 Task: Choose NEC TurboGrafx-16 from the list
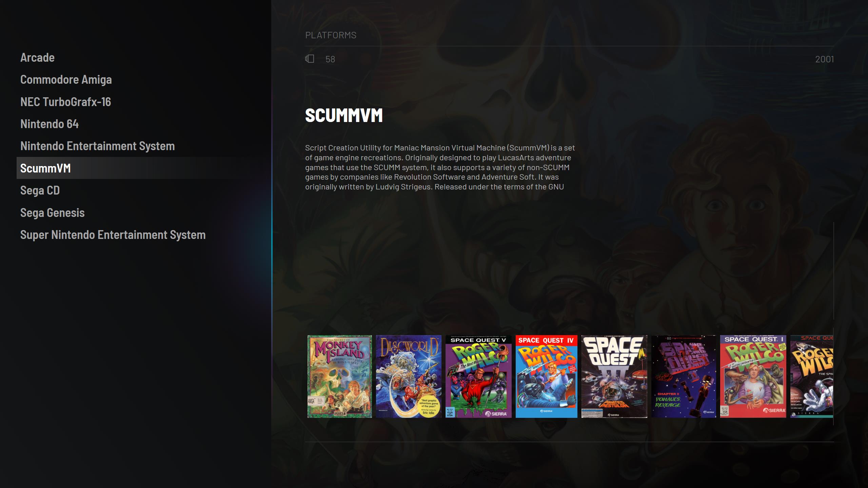(65, 102)
